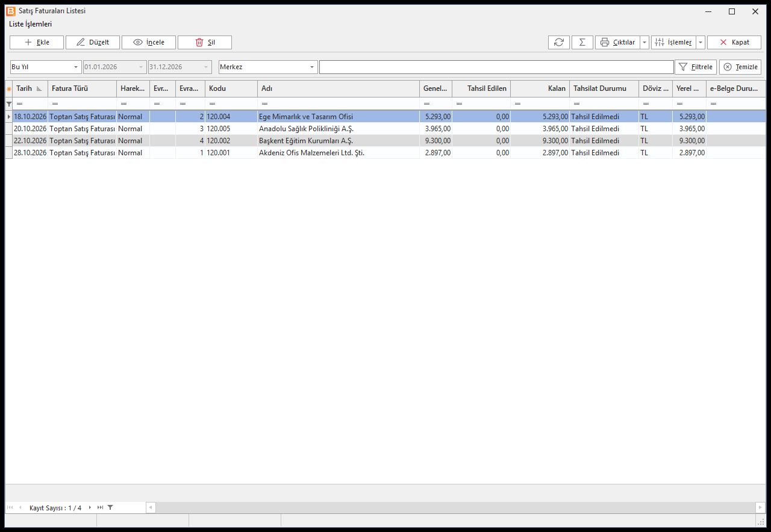Expand the Çıktılar dropdown arrow
The height and width of the screenshot is (532, 771).
(645, 42)
